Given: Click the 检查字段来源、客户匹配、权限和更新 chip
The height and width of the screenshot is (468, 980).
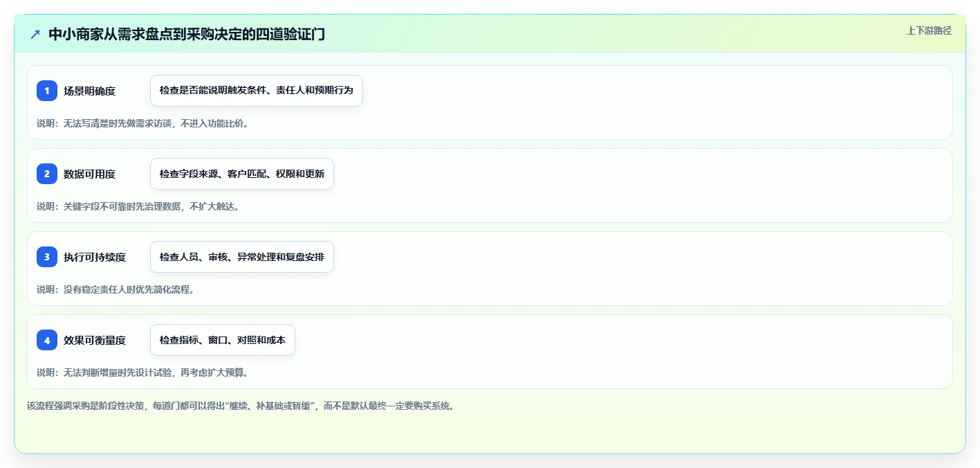Looking at the screenshot, I should [x=242, y=174].
